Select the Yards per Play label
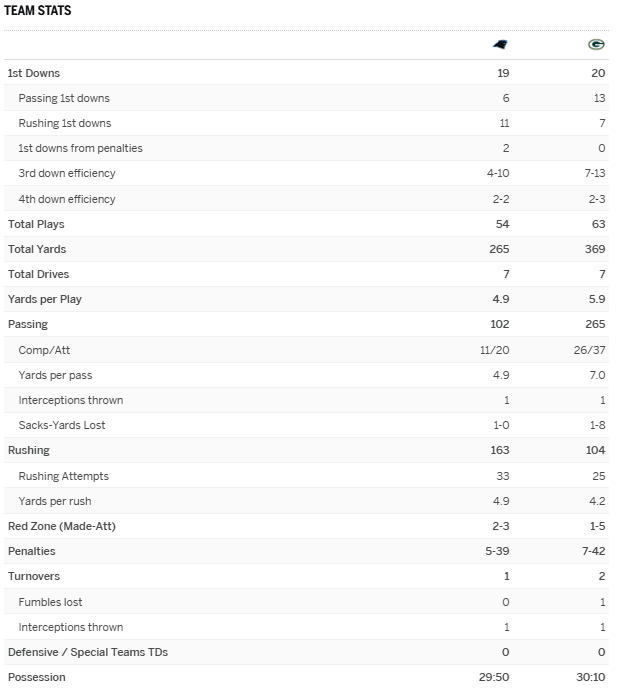This screenshot has width=623, height=696. pyautogui.click(x=45, y=299)
